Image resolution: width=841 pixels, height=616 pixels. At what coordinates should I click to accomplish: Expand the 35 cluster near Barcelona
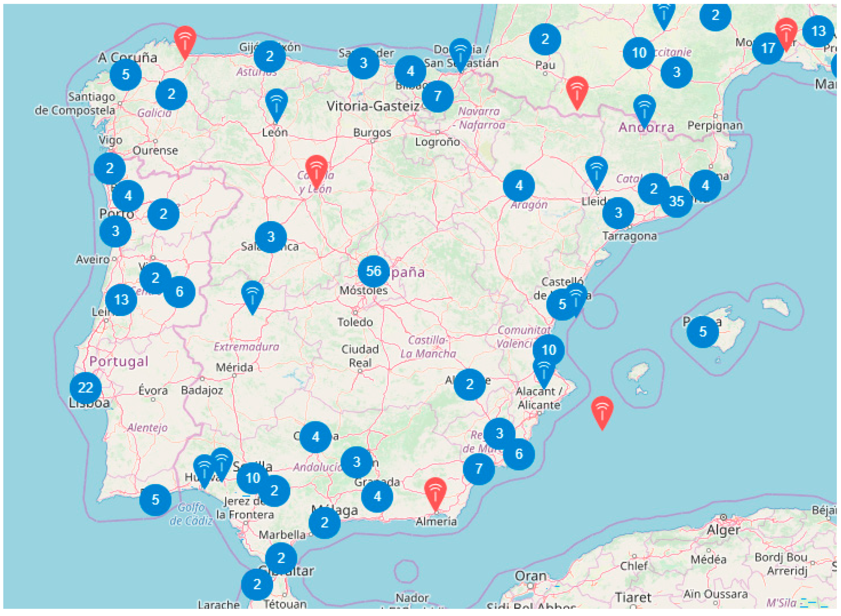coord(677,201)
